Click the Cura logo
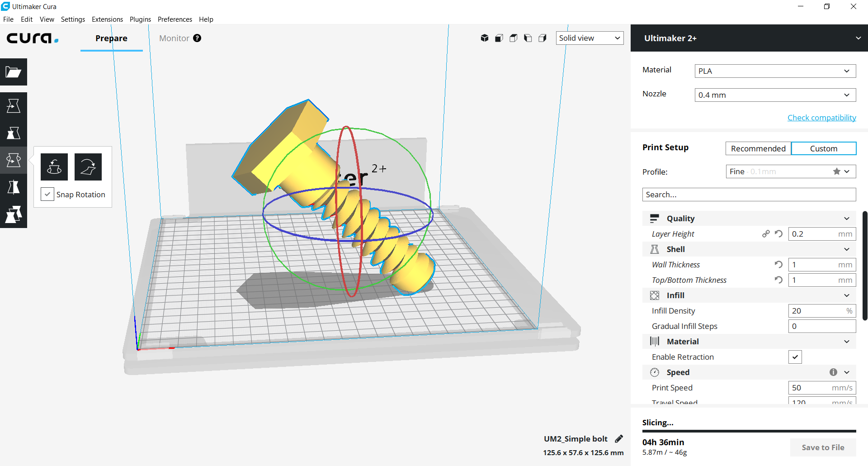868x466 pixels. (33, 38)
